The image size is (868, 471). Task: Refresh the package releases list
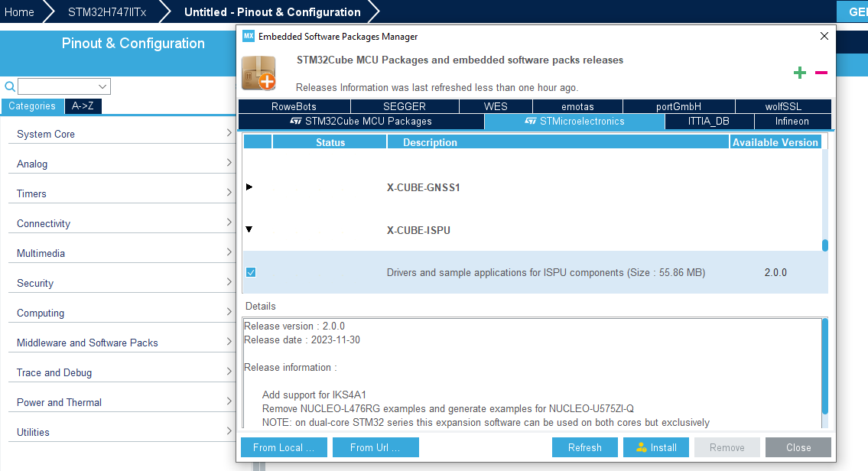click(x=585, y=447)
